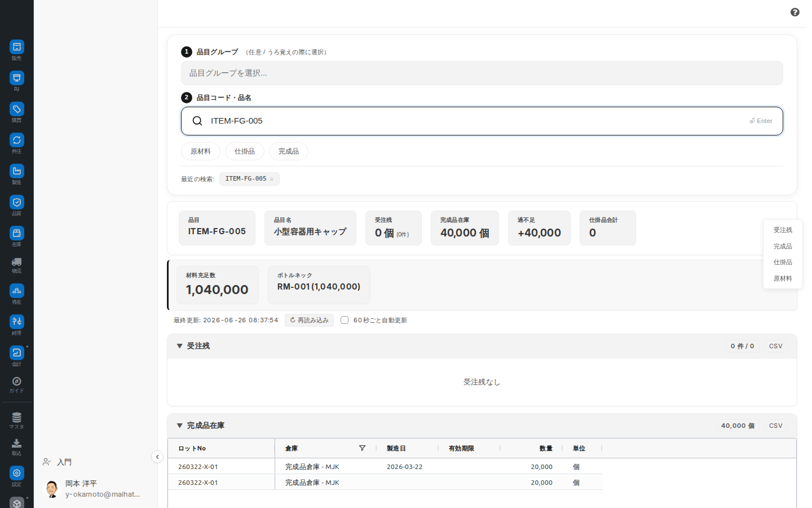The height and width of the screenshot is (508, 812).
Task: Open the 物流 logistics truck icon
Action: (x=17, y=262)
